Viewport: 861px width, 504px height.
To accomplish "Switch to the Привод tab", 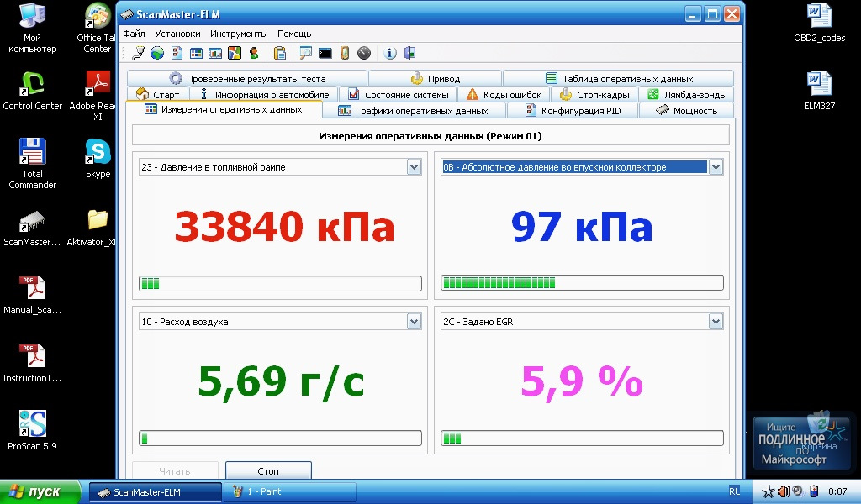I will pos(436,78).
